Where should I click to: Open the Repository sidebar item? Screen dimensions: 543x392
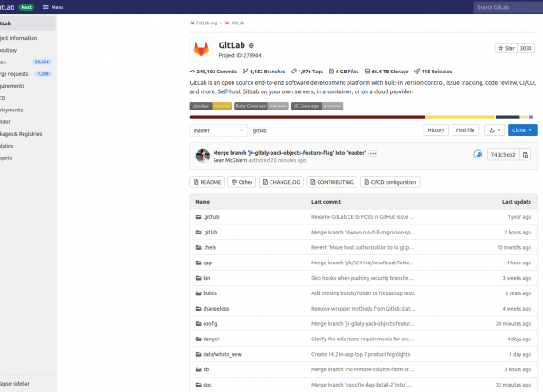(x=8, y=50)
